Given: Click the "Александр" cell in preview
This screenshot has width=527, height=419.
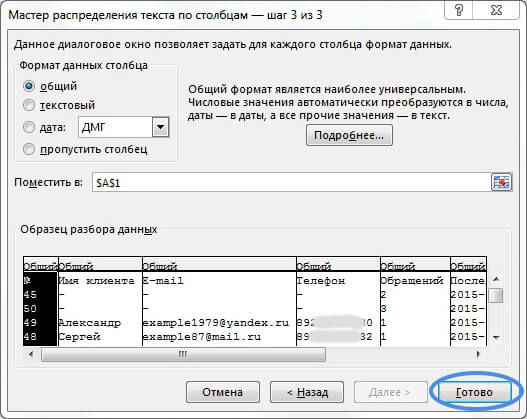Looking at the screenshot, I should tap(90, 323).
